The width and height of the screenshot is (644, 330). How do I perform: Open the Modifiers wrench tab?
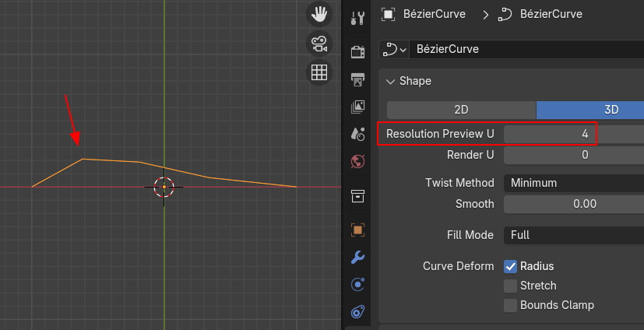click(357, 258)
